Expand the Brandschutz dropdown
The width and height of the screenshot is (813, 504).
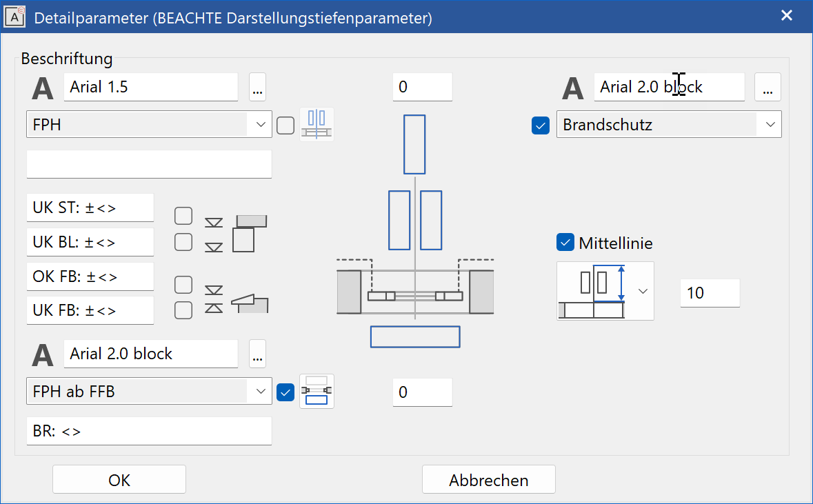tap(669, 124)
